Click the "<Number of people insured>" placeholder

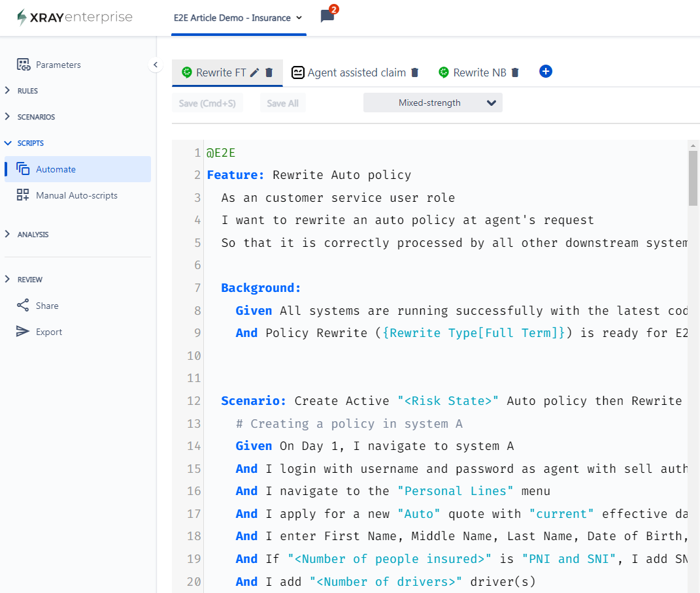click(x=390, y=558)
